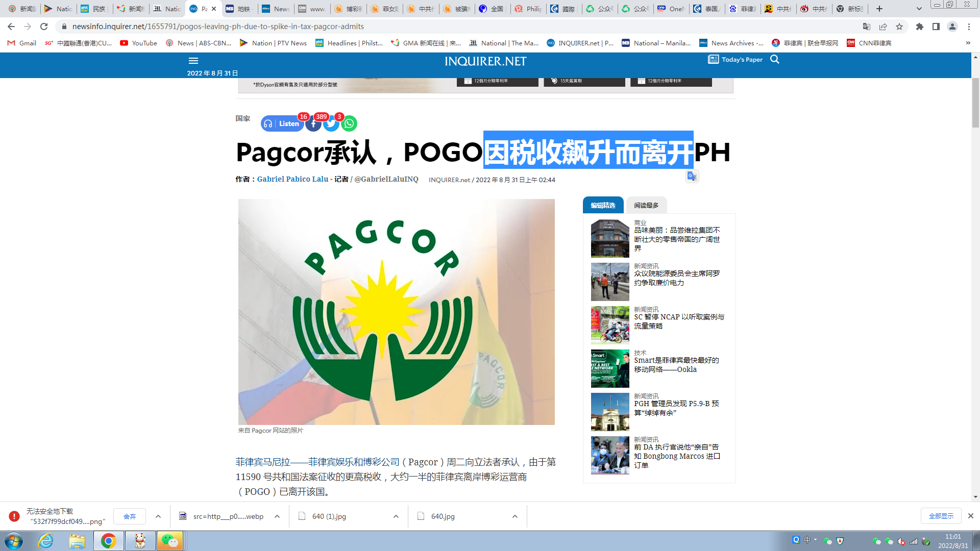
Task: Open Chrome profile avatar
Action: (x=952, y=27)
